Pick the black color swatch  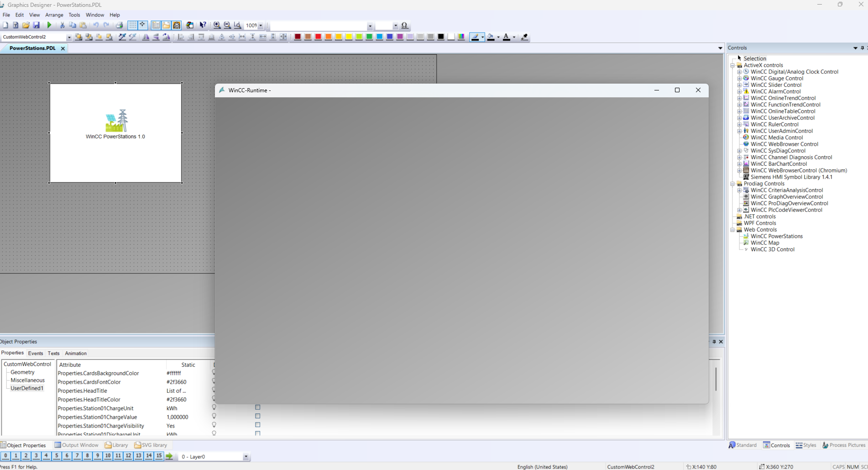point(441,37)
